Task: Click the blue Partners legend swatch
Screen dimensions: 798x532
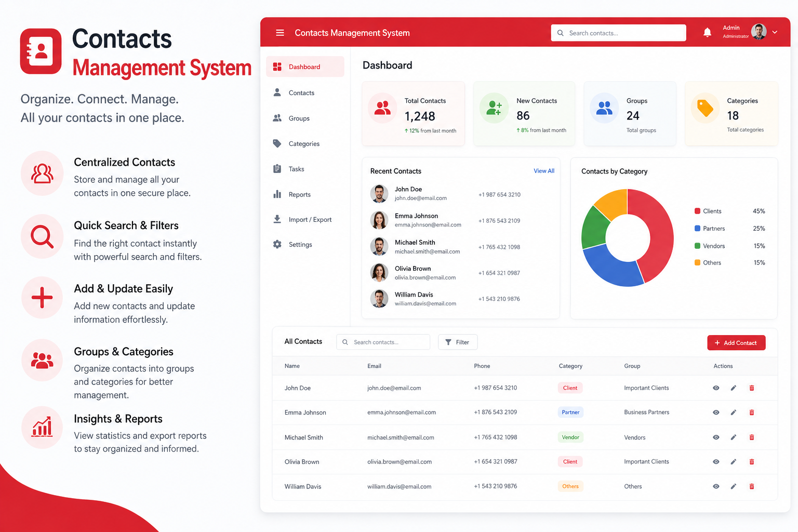Action: (x=697, y=228)
